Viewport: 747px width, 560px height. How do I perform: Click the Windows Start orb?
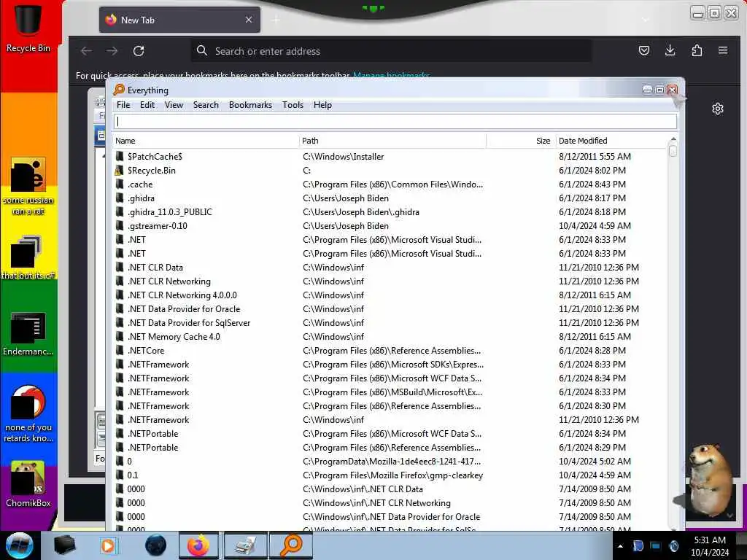[20, 545]
